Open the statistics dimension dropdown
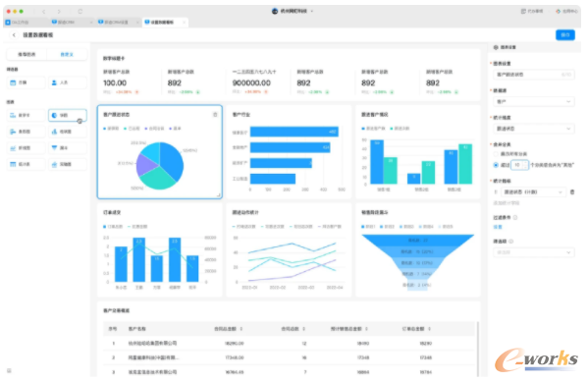Image resolution: width=588 pixels, height=382 pixels. (534, 129)
